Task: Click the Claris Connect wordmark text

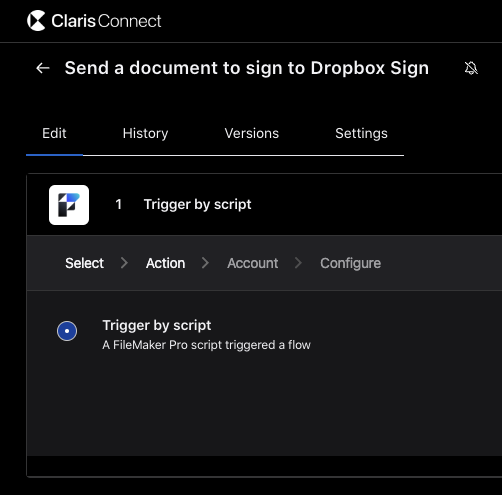Action: click(106, 21)
